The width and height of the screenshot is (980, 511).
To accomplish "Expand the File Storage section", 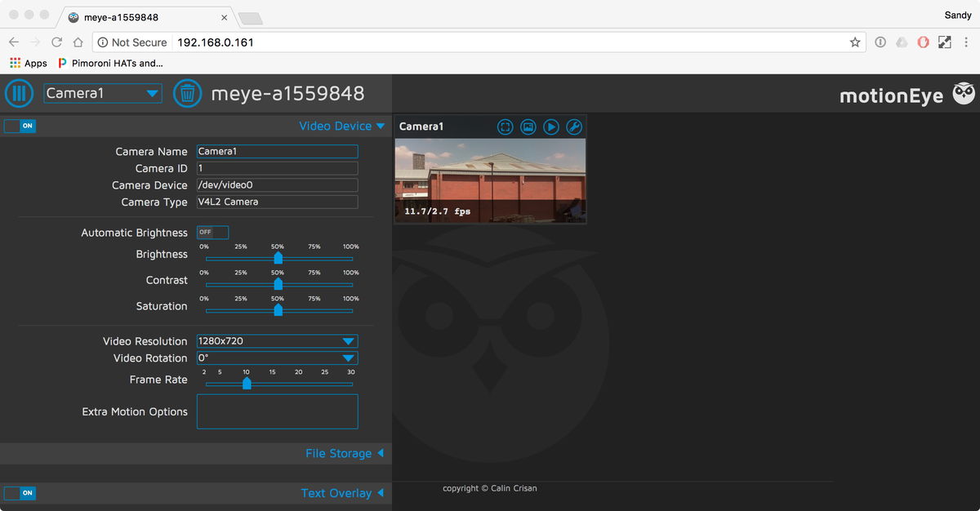I will point(345,453).
